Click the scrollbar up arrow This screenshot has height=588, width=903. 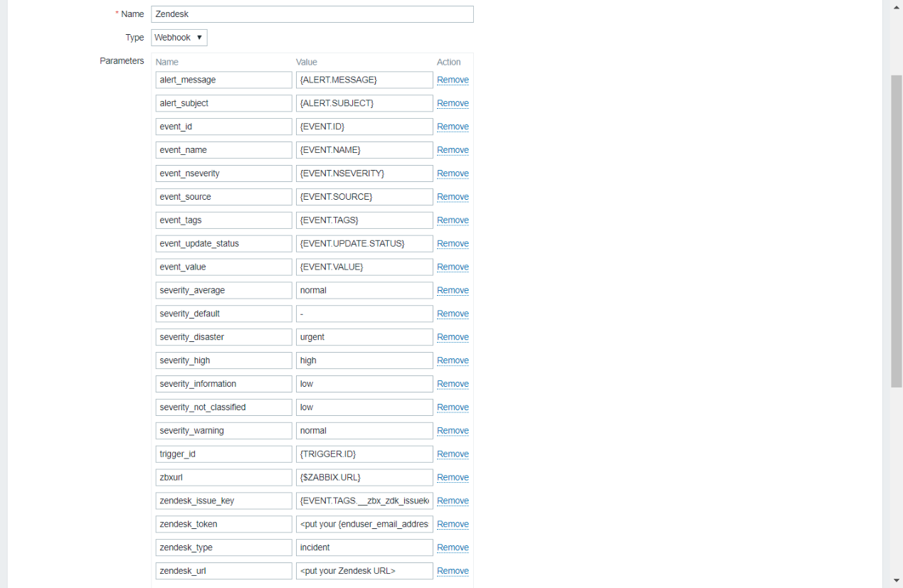coord(897,6)
